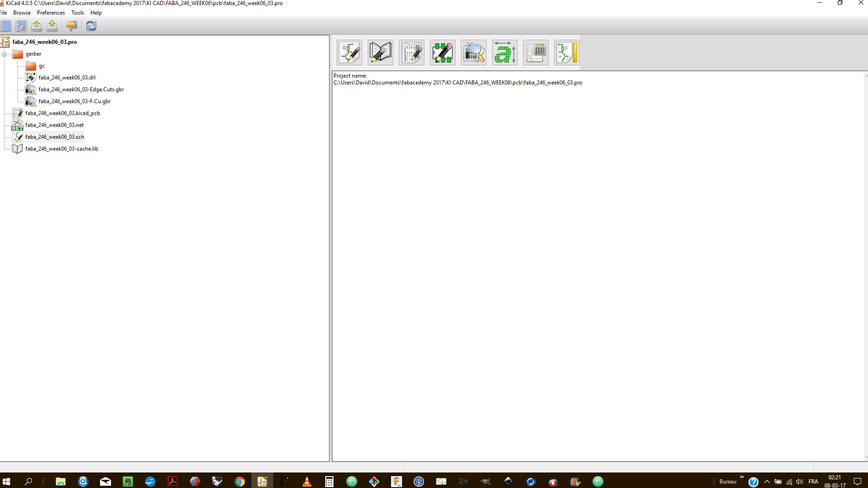Open the schematic library editor
The image size is (868, 488).
381,52
